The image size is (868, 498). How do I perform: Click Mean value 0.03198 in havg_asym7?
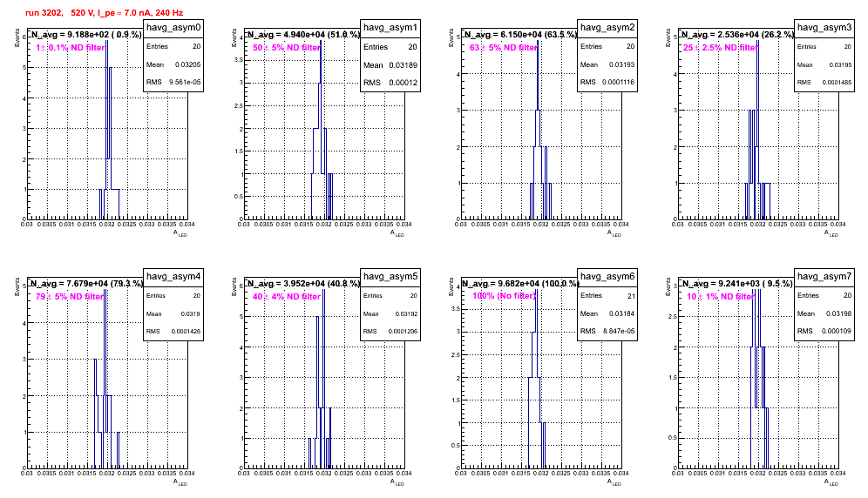point(838,313)
